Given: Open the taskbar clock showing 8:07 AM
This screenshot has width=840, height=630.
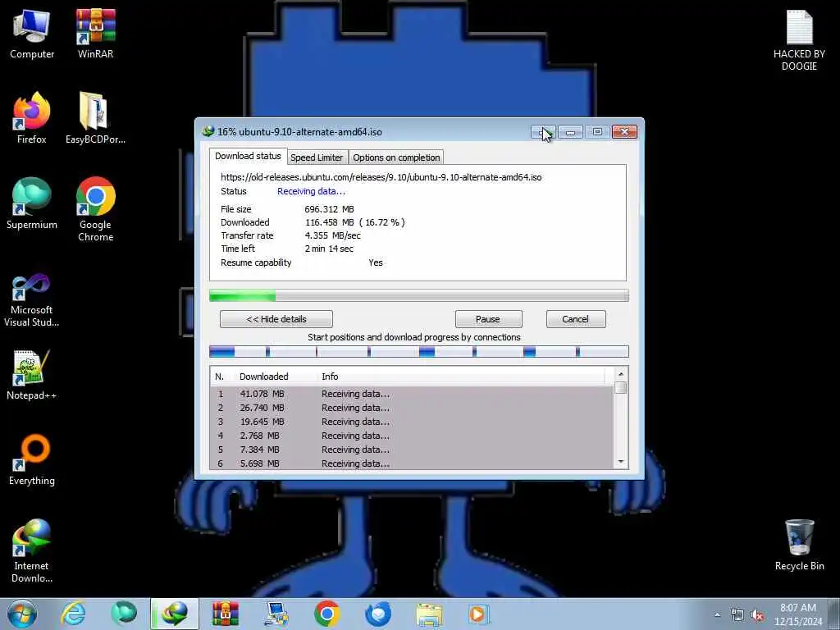Looking at the screenshot, I should (798, 614).
